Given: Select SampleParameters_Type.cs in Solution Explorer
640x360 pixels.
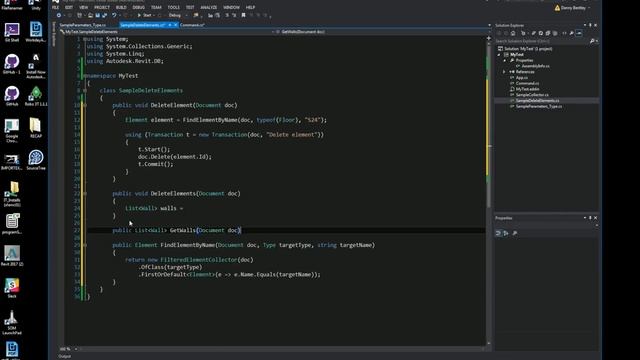Looking at the screenshot, I should click(538, 106).
